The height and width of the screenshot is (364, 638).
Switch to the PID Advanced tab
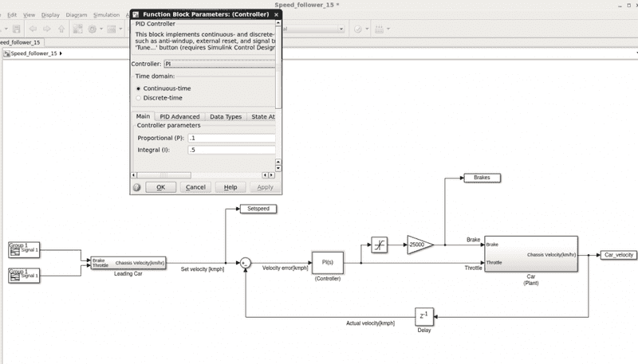179,117
